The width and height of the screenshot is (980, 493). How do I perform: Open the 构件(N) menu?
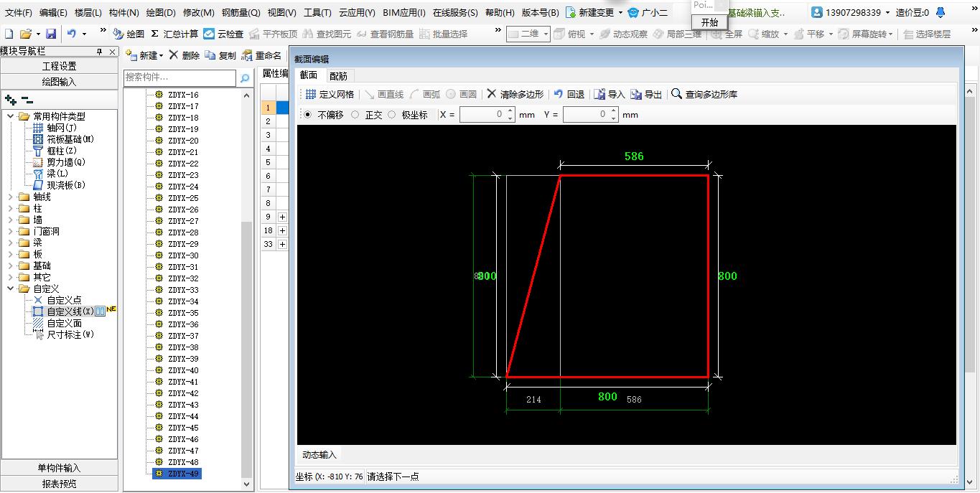(124, 12)
